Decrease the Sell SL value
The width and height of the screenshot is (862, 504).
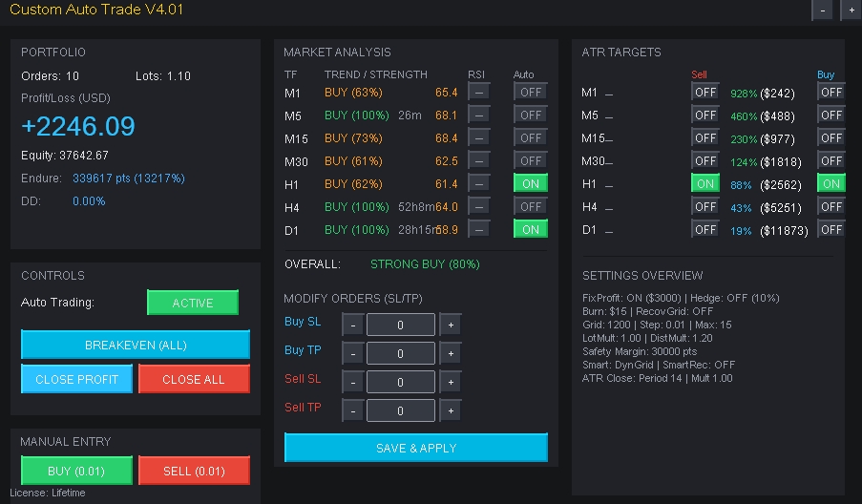click(352, 382)
